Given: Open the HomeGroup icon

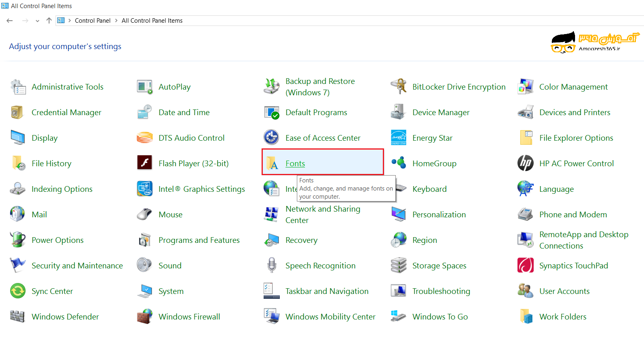Looking at the screenshot, I should coord(399,163).
